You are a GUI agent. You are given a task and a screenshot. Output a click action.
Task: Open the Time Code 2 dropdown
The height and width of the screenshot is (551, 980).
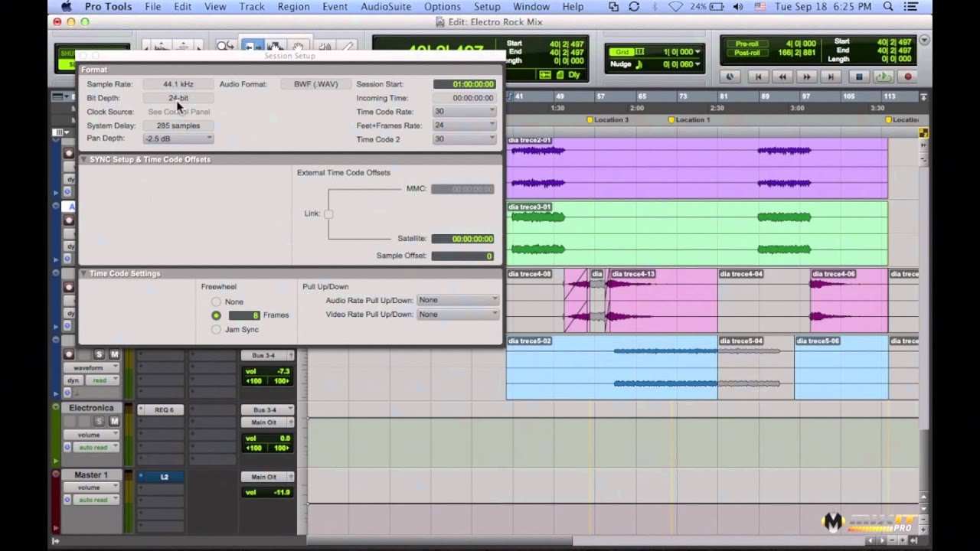click(x=465, y=139)
